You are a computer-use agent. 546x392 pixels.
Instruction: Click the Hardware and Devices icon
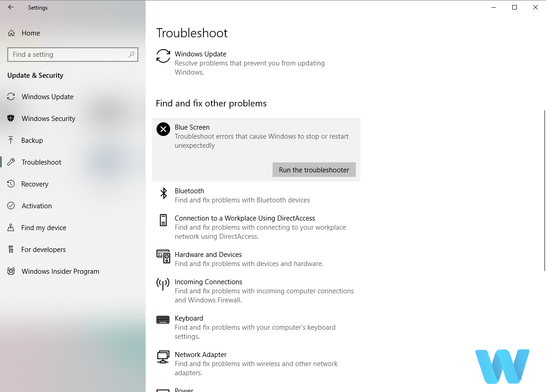click(163, 257)
